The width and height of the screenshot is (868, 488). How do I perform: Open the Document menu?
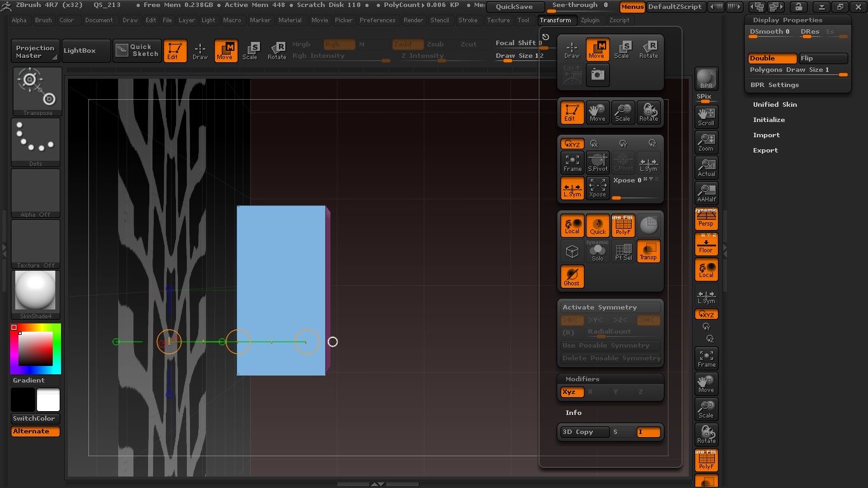pos(99,20)
